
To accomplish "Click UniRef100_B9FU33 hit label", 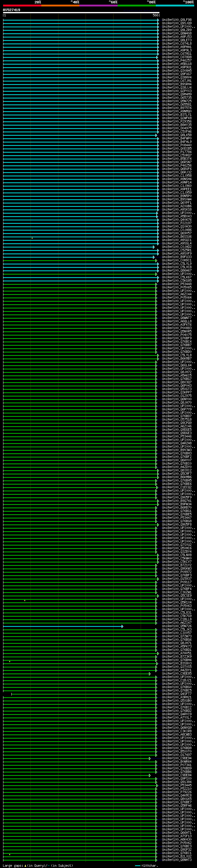I will (x=177, y=257).
